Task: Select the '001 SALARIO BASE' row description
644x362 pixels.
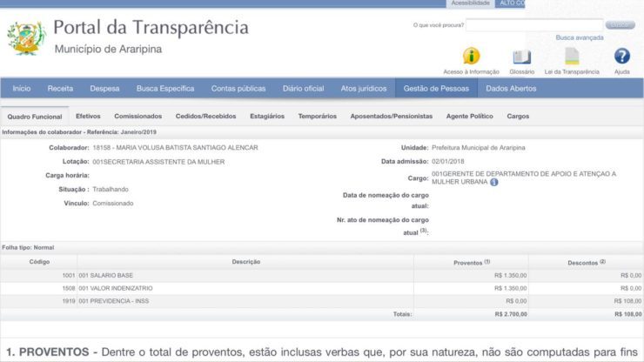Action: point(105,275)
